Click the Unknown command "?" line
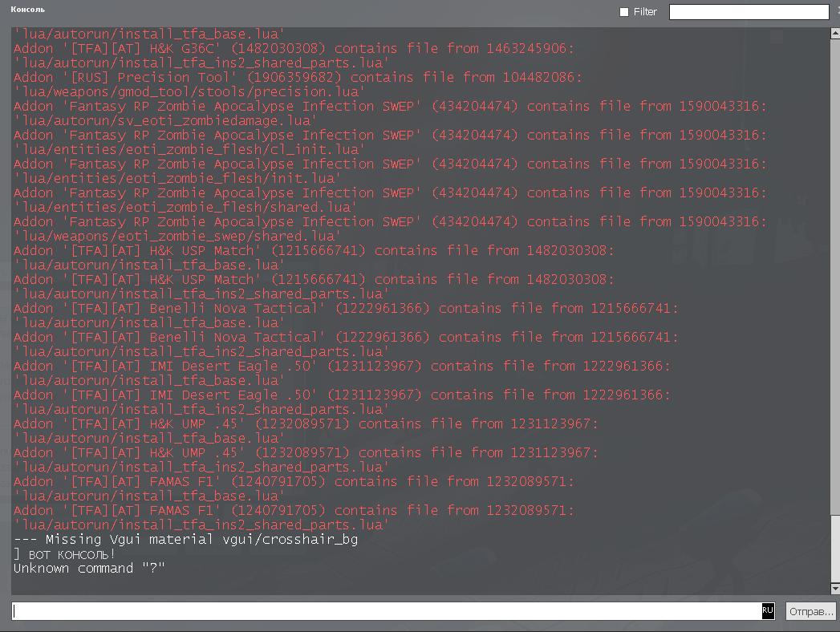 [90, 569]
